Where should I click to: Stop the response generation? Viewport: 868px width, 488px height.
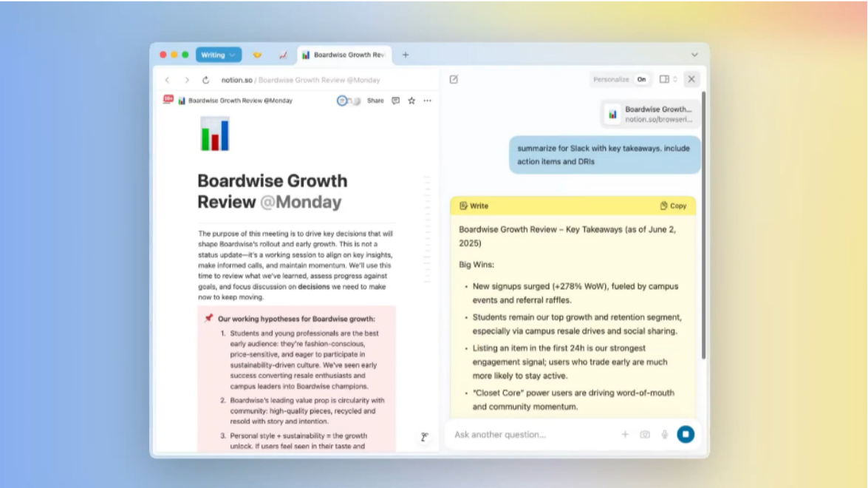686,435
